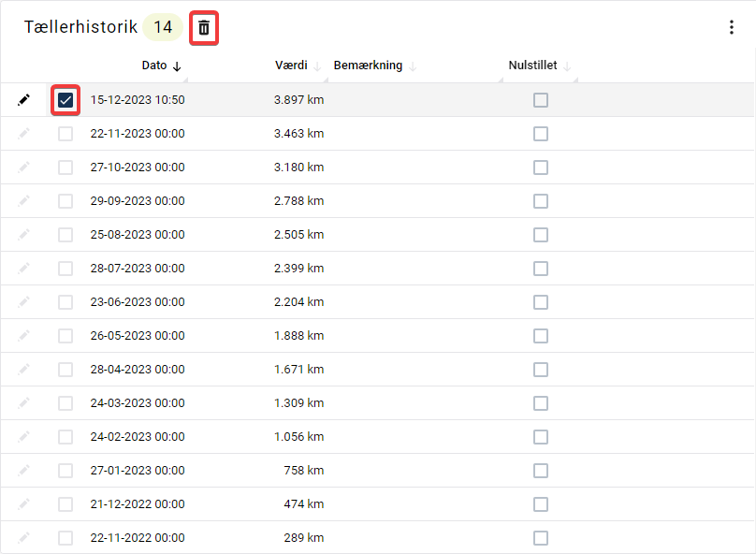Edit the 15-12-2023 entry with pencil icon

(23, 100)
